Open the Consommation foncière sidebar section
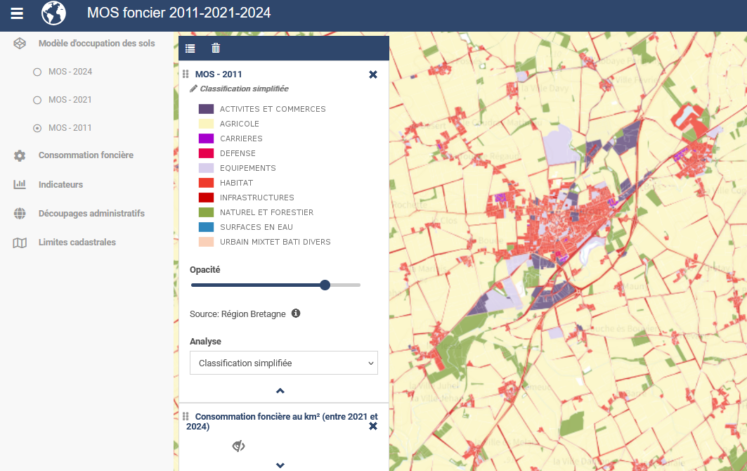747x471 pixels. point(85,155)
